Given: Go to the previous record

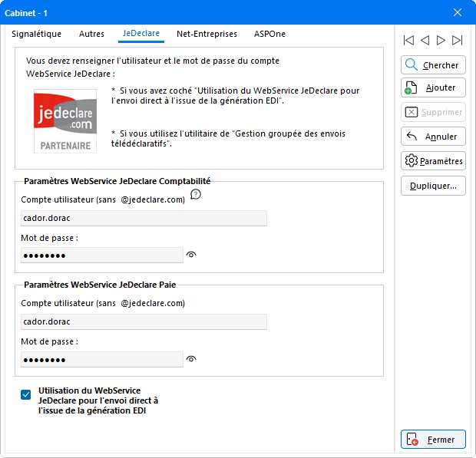Looking at the screenshot, I should [425, 40].
